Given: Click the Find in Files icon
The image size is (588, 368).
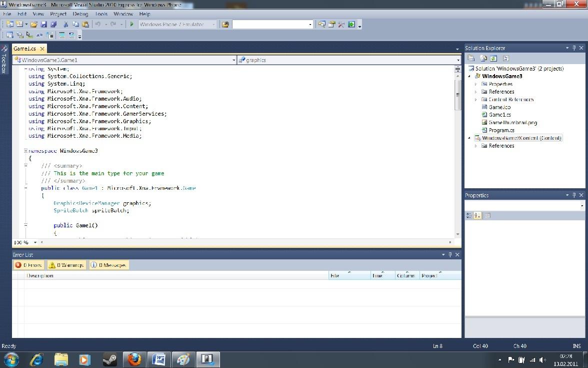Looking at the screenshot, I should [225, 24].
